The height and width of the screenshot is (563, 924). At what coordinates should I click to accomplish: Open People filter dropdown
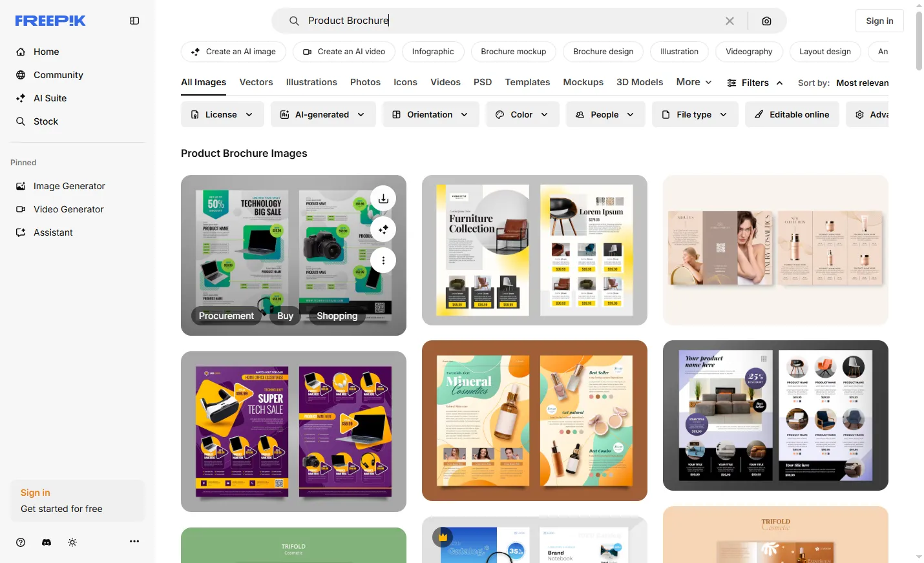click(605, 114)
